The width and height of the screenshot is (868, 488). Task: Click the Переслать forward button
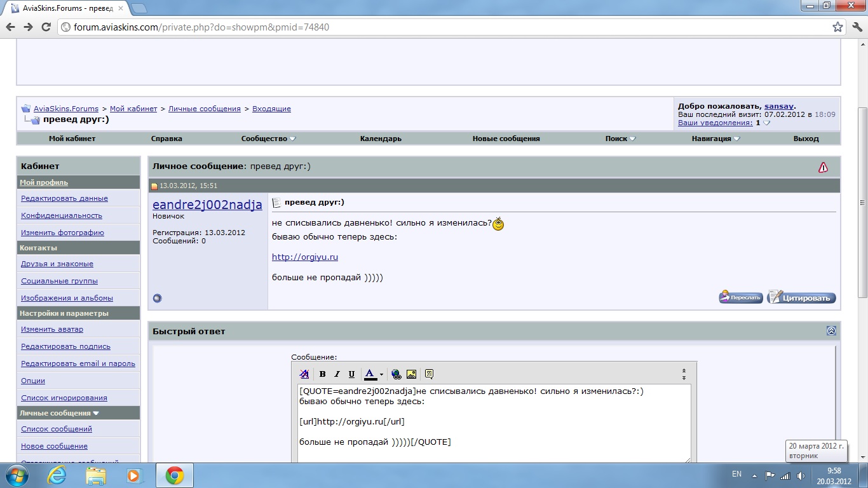(741, 297)
